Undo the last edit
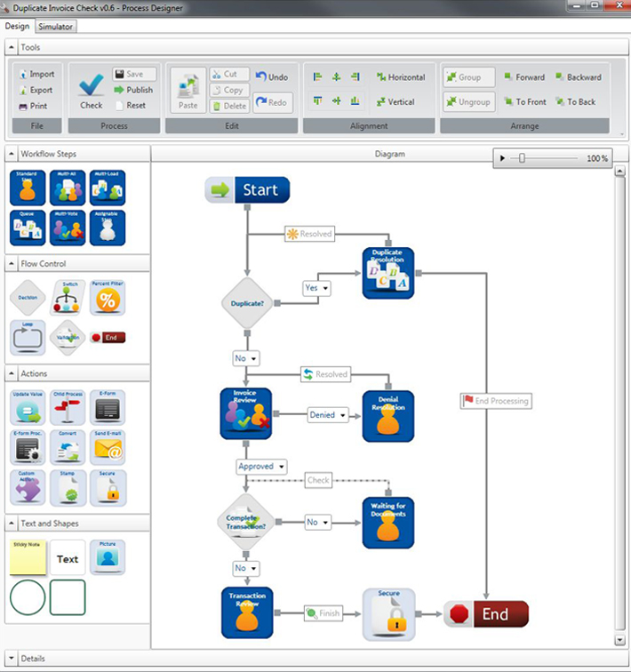631x672 pixels. pos(272,77)
